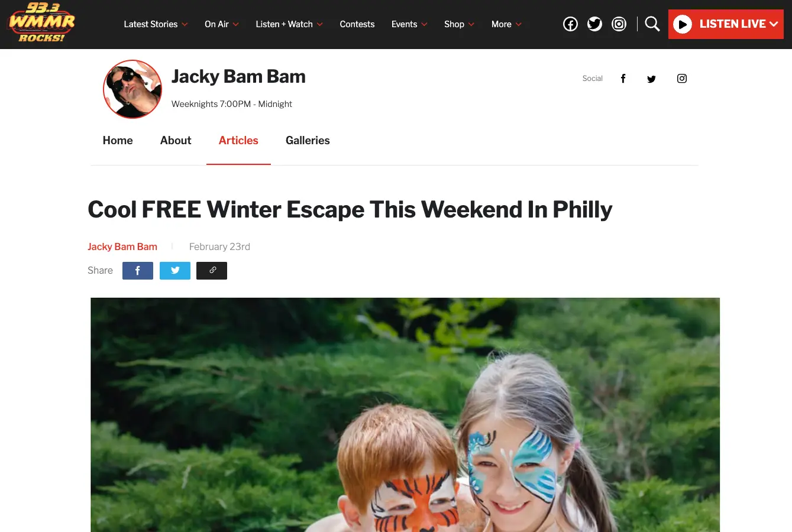Screen dimensions: 792x532
Task: Share the article on Twitter
Action: [x=175, y=271]
